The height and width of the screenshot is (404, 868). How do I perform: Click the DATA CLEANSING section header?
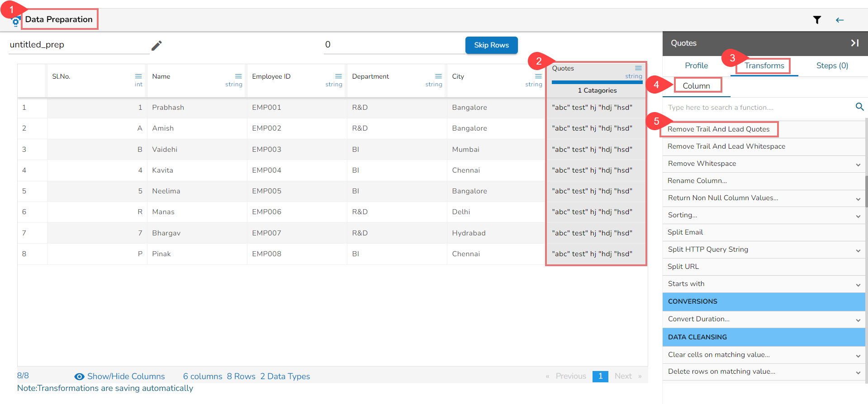pyautogui.click(x=764, y=337)
